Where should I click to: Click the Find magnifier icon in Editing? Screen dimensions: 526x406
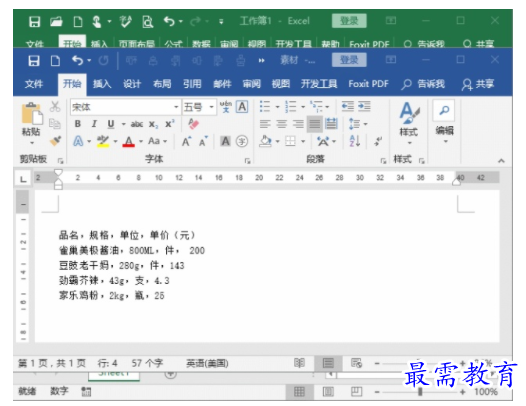point(444,110)
